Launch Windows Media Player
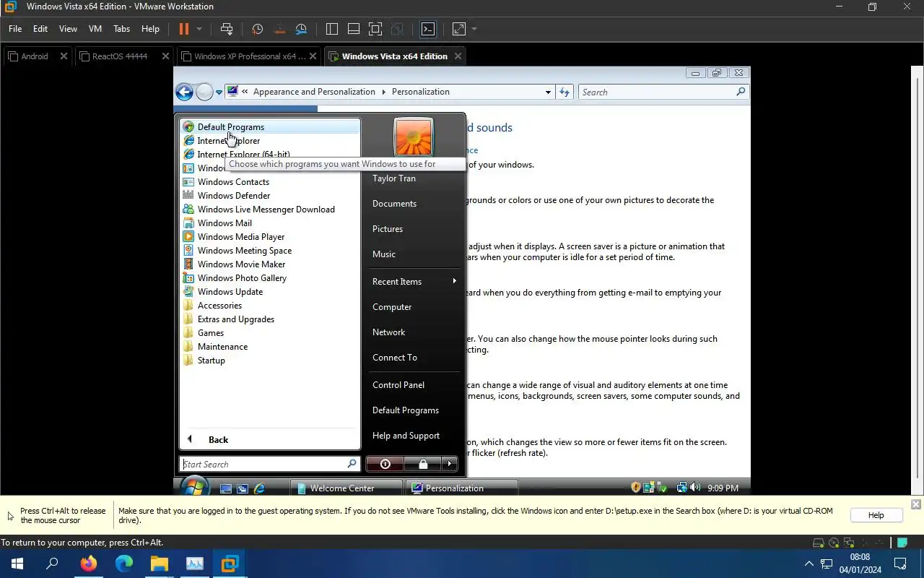 point(270,237)
